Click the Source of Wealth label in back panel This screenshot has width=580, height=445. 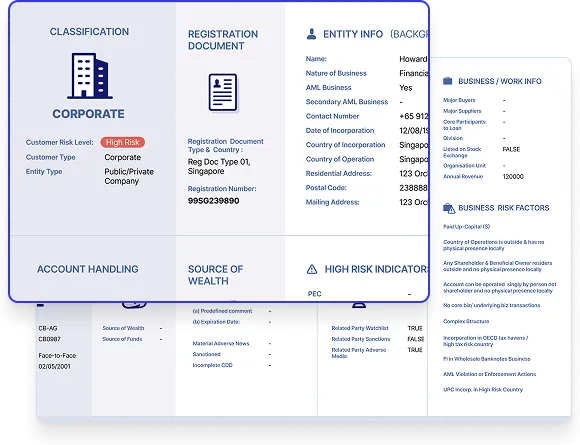(x=123, y=328)
